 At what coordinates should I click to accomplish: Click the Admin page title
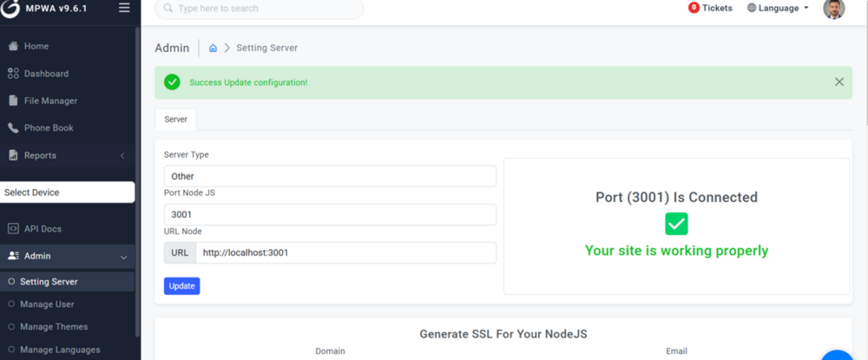click(172, 48)
